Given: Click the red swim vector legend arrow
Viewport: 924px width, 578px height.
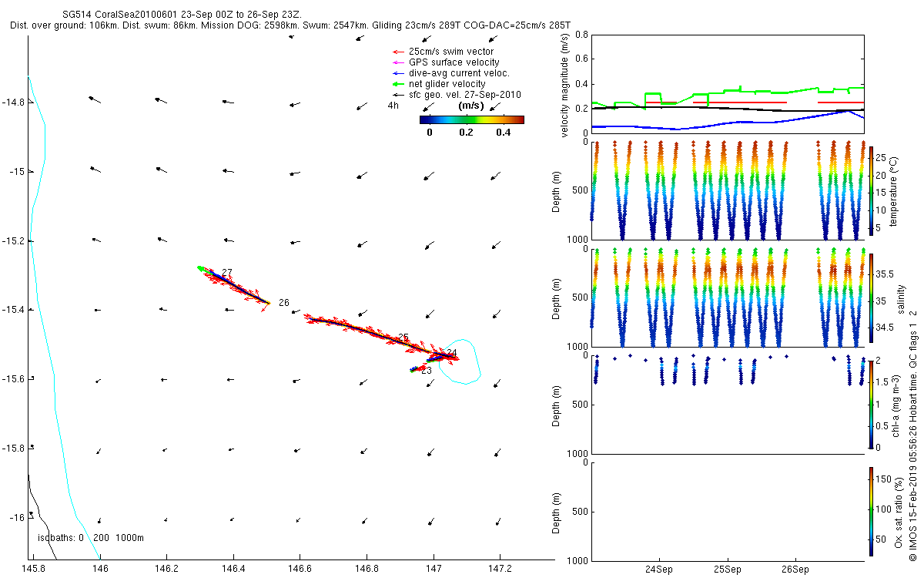Looking at the screenshot, I should point(397,52).
